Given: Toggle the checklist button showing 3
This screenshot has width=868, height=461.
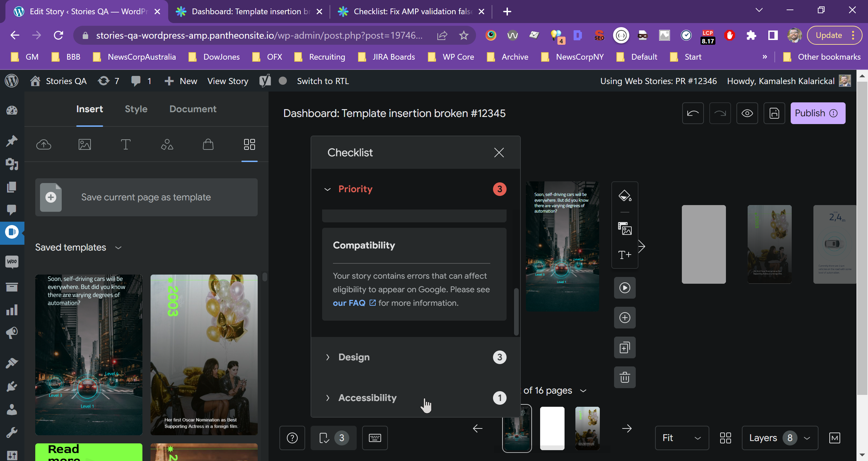Looking at the screenshot, I should (x=333, y=438).
